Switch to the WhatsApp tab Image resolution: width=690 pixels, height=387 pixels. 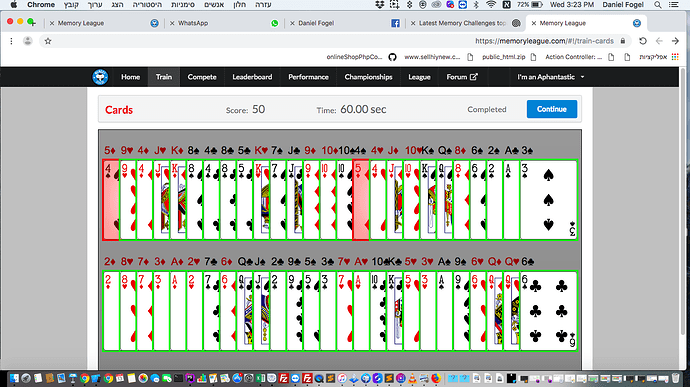tap(224, 23)
